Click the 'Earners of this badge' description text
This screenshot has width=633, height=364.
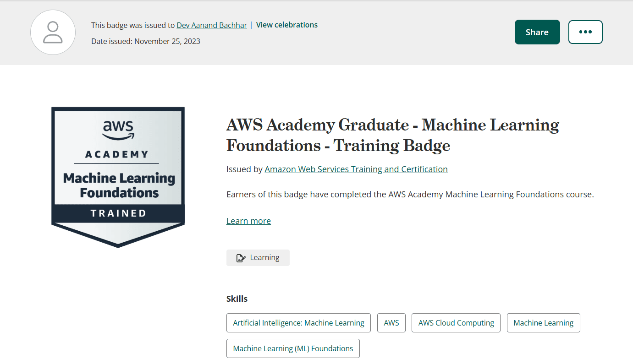point(410,194)
